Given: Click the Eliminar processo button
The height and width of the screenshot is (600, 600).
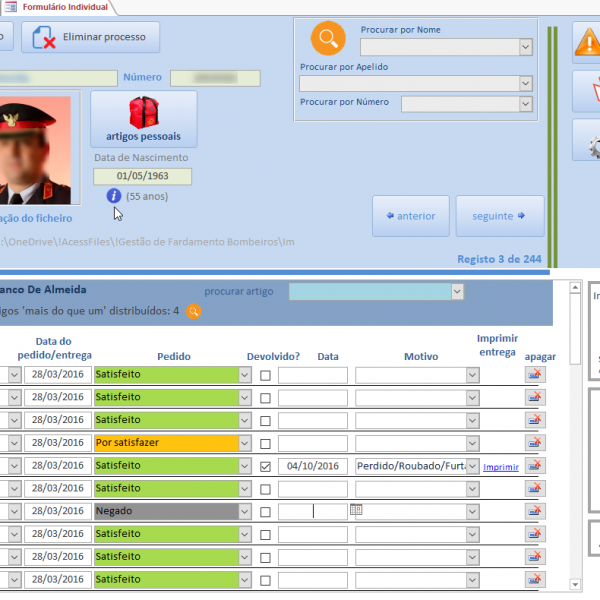Looking at the screenshot, I should [x=90, y=38].
